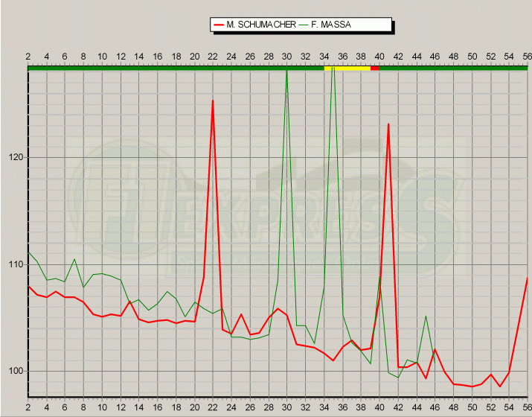
Task: Click the green line's start point at lap 2
Action: pyautogui.click(x=29, y=253)
